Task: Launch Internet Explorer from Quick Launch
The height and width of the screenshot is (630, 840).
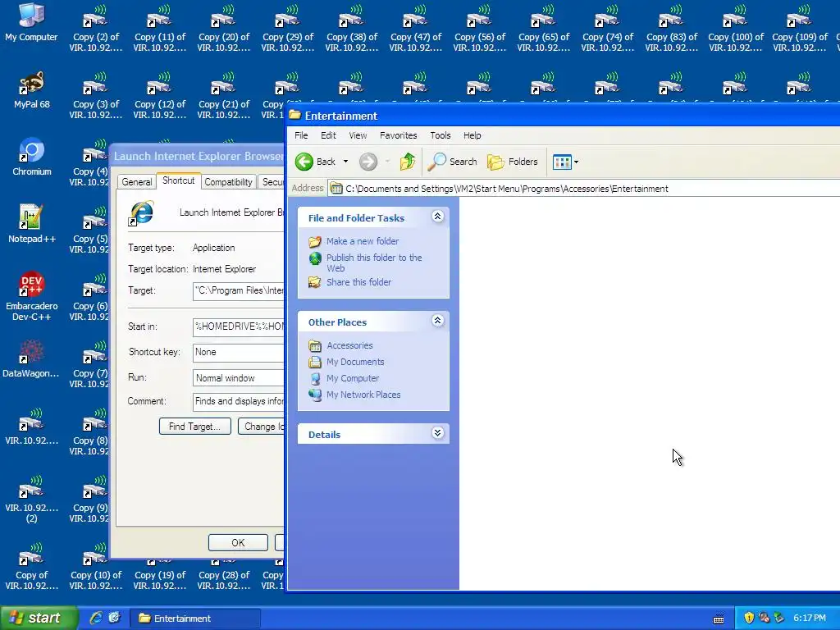Action: [96, 618]
